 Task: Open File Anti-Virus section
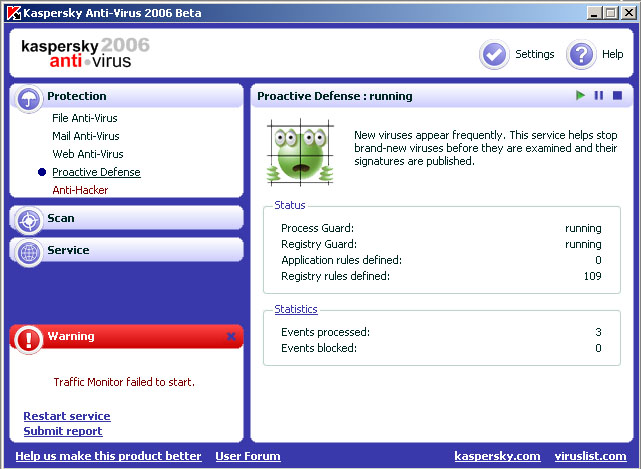[x=85, y=118]
